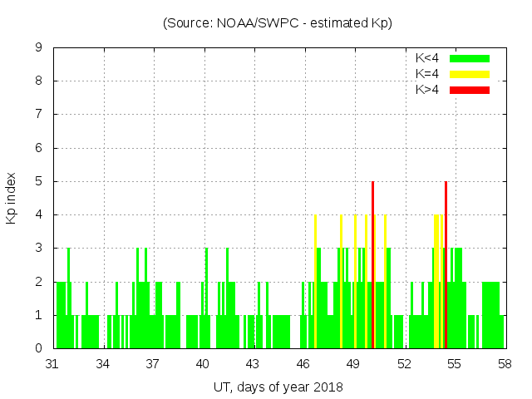Select the K=4 legend label text
This screenshot has width=532, height=399.
pyautogui.click(x=427, y=74)
